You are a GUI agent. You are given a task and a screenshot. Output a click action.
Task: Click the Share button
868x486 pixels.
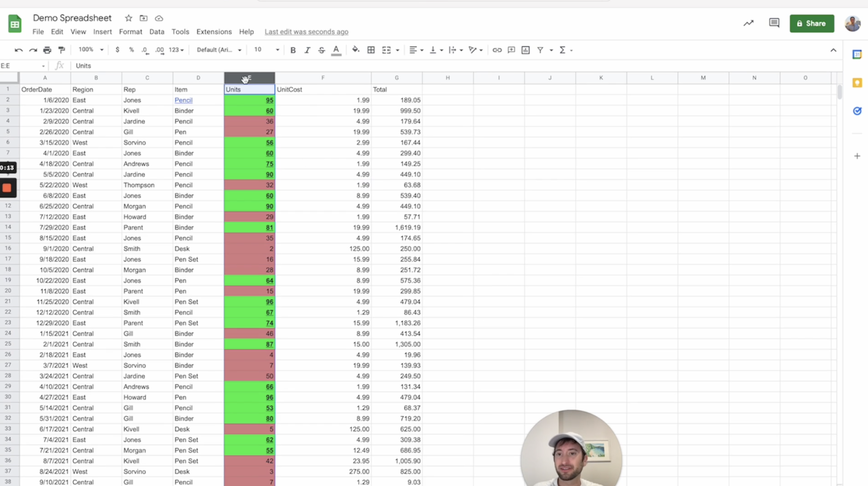(x=812, y=23)
